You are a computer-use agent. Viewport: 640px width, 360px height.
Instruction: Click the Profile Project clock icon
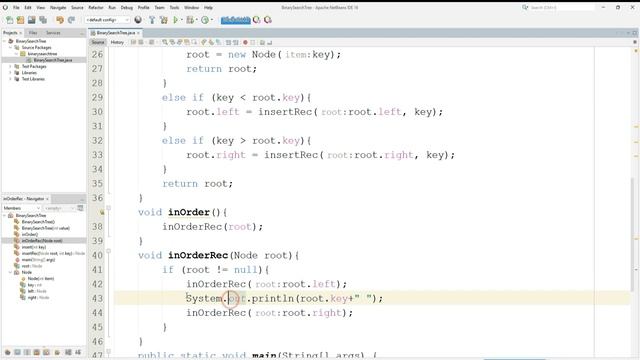tap(205, 20)
